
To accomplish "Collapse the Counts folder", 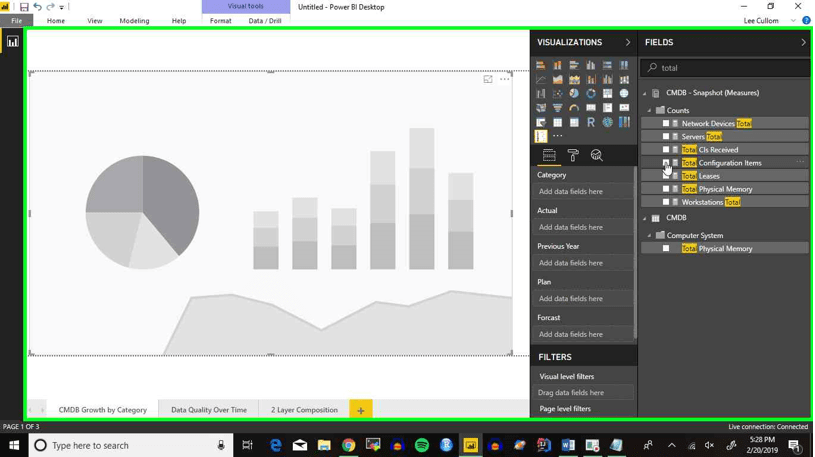I will click(649, 110).
